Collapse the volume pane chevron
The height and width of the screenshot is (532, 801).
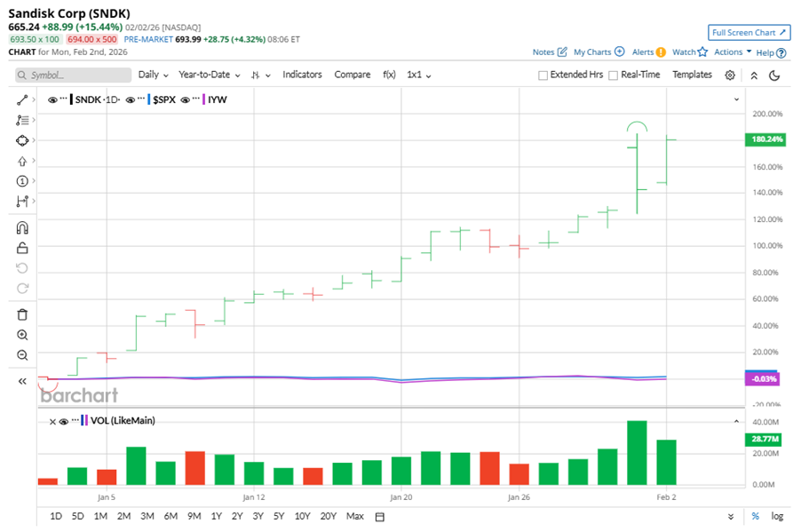point(737,421)
